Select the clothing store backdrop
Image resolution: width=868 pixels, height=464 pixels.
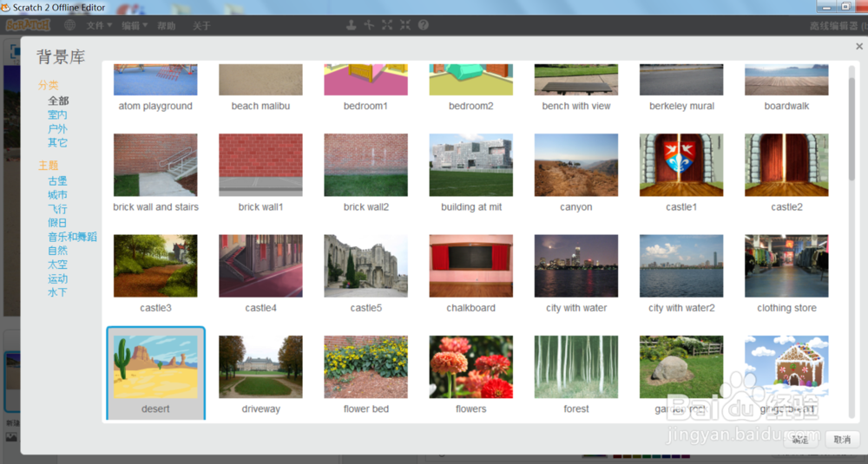point(786,273)
